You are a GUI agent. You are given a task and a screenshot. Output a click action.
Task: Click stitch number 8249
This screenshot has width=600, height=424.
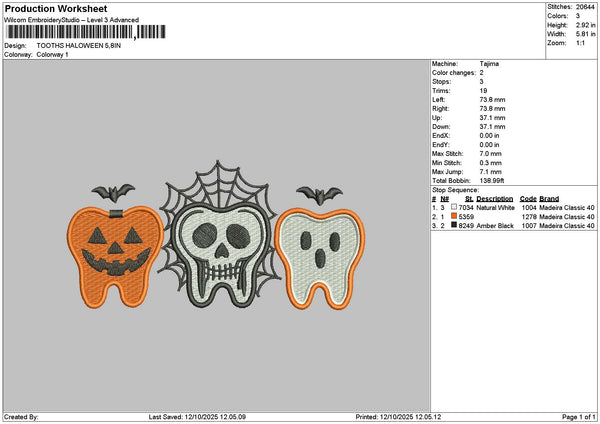[x=466, y=226]
